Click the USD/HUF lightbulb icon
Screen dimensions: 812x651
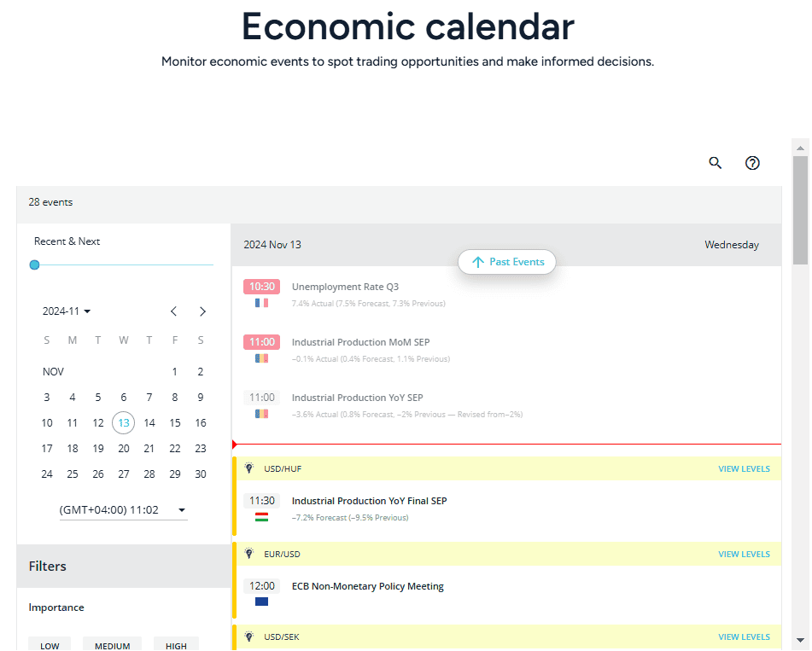click(249, 468)
